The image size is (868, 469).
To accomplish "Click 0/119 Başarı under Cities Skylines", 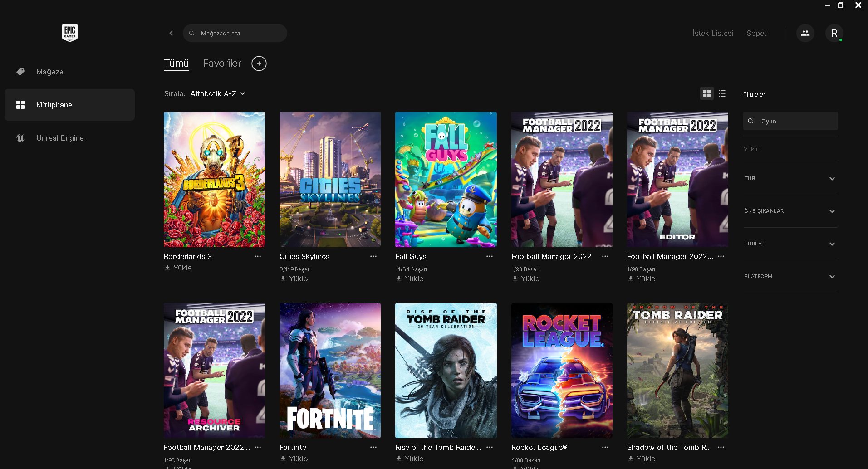I will (x=295, y=269).
